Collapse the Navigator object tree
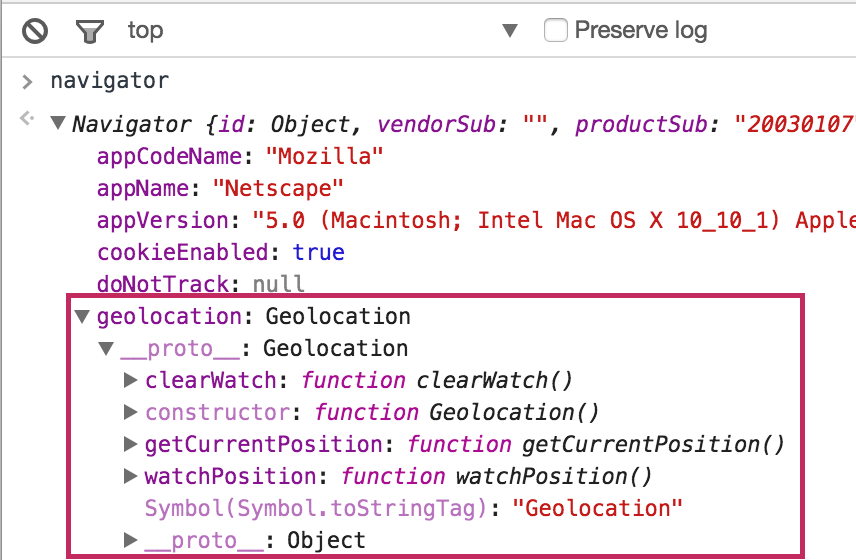The height and width of the screenshot is (560, 856). pos(59,125)
